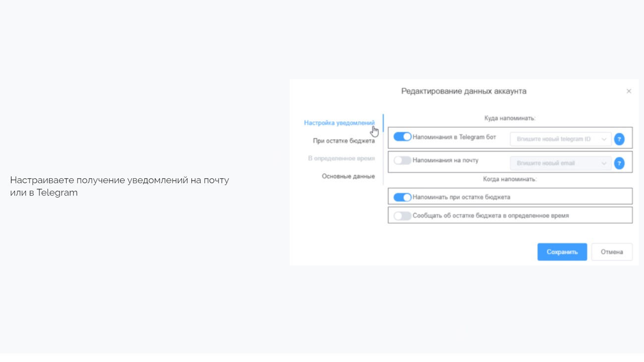This screenshot has width=644, height=362.
Task: Click the Напоминать при остатке бюджета label
Action: 461,197
